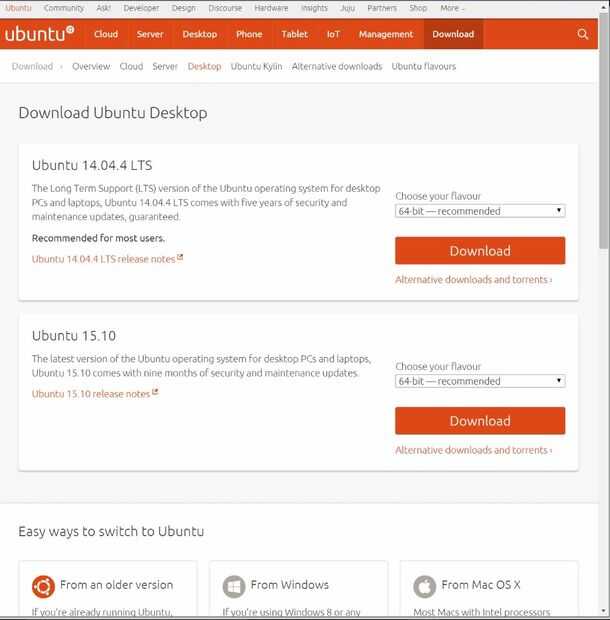Click the Download breadcrumb link

coord(32,66)
